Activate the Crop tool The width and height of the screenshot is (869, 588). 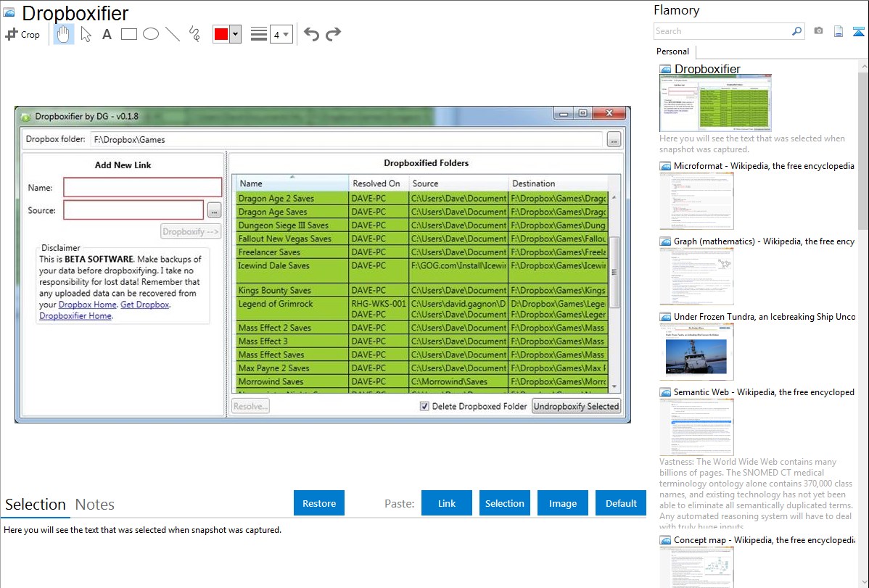click(x=22, y=34)
